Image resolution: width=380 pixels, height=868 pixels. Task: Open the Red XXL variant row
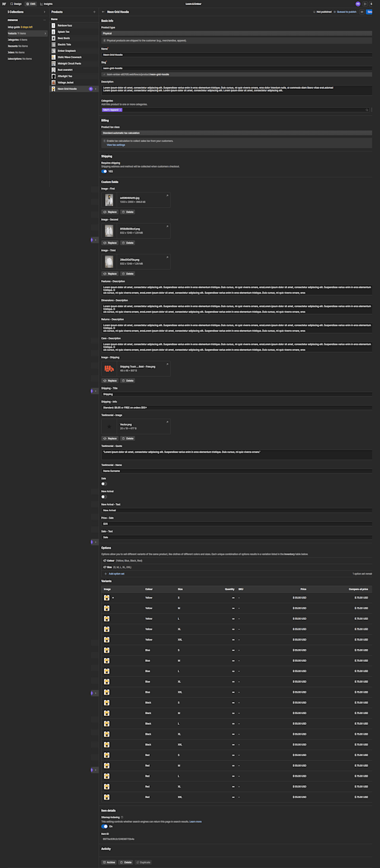click(x=236, y=796)
